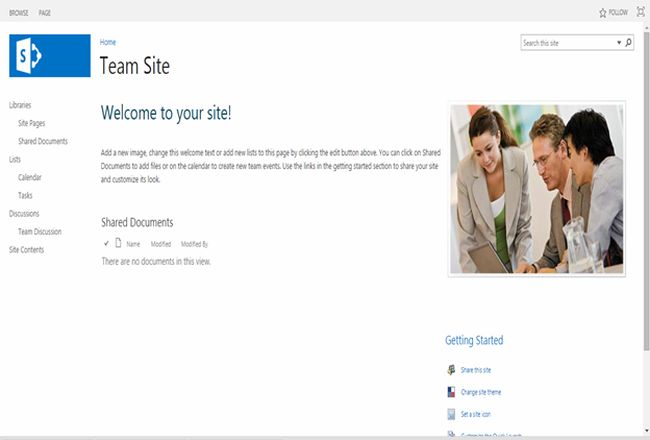Screen dimensions: 650x440
Task: Click the Shared Documents web part title
Action: pos(137,222)
